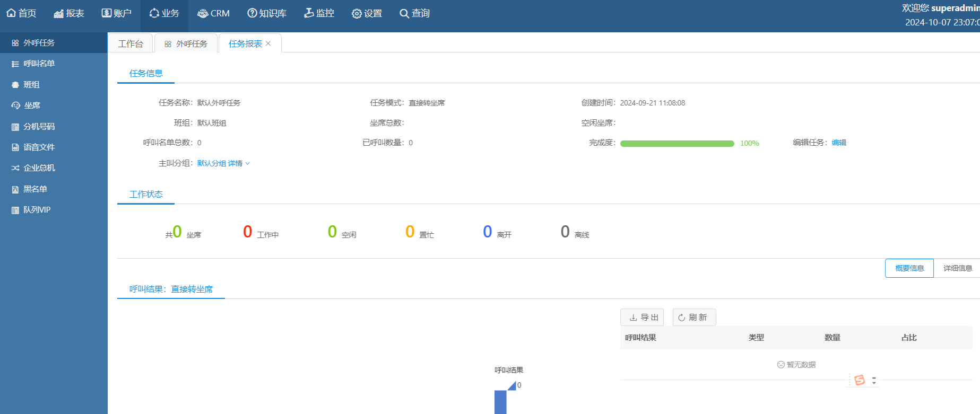The height and width of the screenshot is (414, 980).
Task: Open the 设置 top menu
Action: point(367,13)
